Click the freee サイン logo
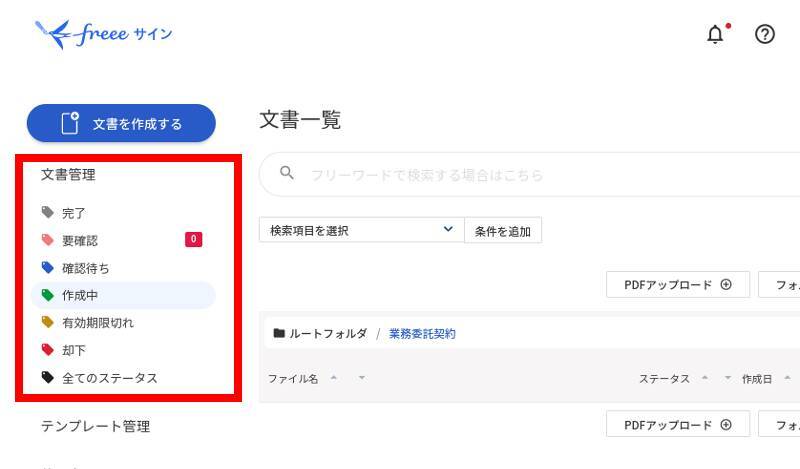800x469 pixels. click(104, 34)
